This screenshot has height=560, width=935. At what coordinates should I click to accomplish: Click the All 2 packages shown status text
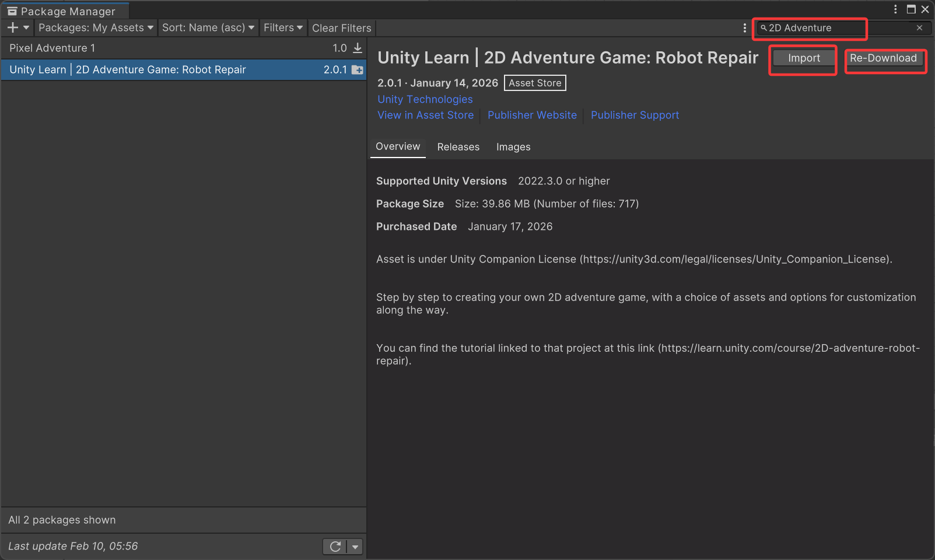click(x=62, y=520)
